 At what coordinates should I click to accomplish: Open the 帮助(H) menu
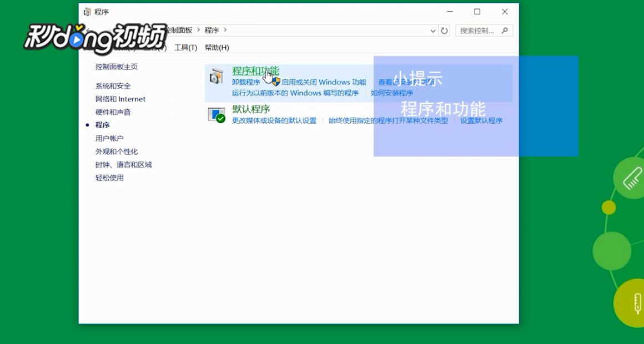[x=217, y=48]
